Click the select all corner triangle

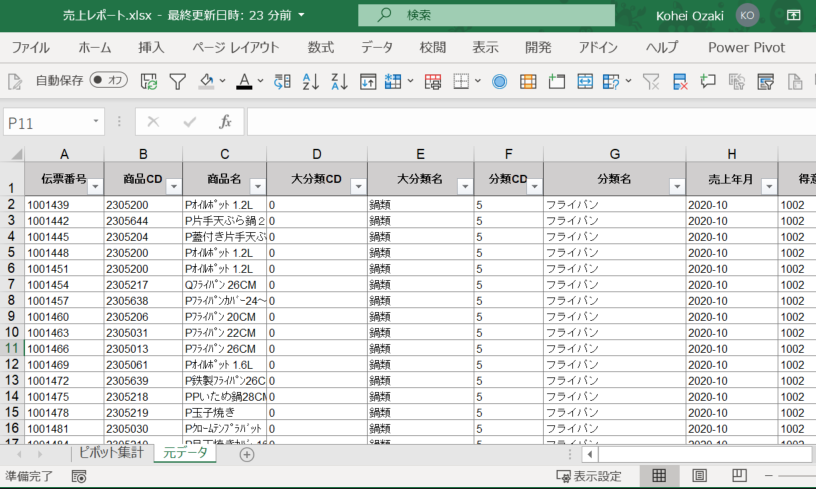coord(17,154)
